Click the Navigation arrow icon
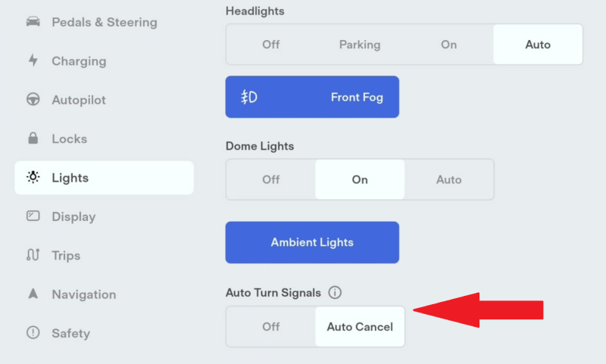 pos(33,294)
